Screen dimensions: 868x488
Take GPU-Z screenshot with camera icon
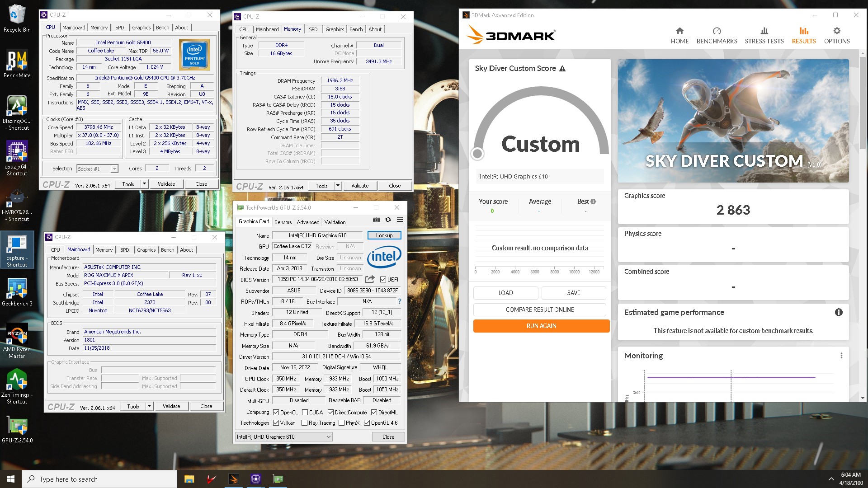pos(376,220)
